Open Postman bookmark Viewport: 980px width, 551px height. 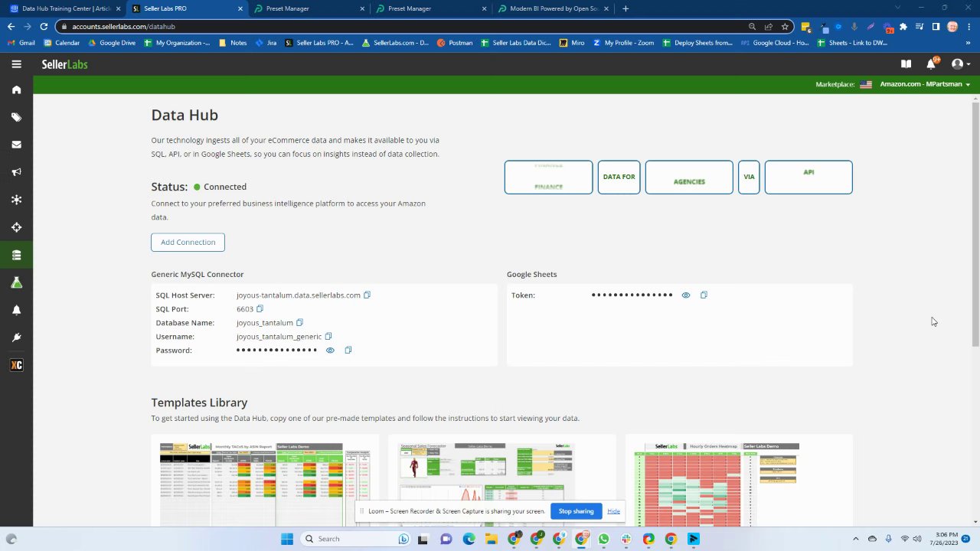(455, 43)
